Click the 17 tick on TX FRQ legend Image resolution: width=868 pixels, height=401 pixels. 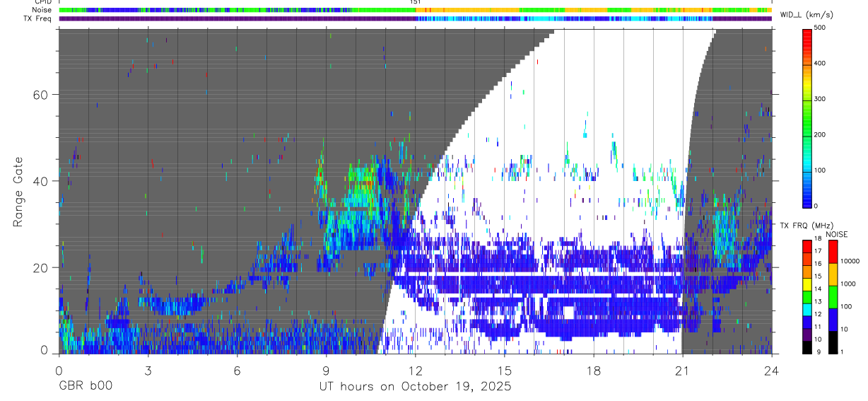(818, 252)
